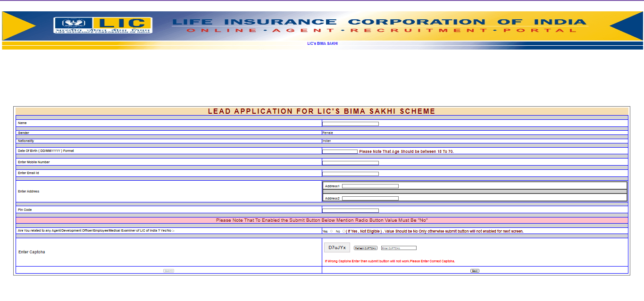Click the Life Insurance Corporation of India banner title
The image size is (644, 301).
point(379,22)
